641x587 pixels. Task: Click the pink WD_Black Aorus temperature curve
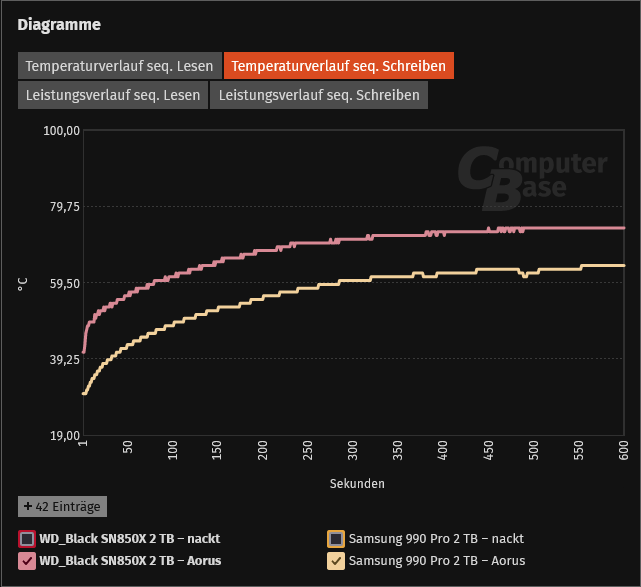tap(311, 243)
